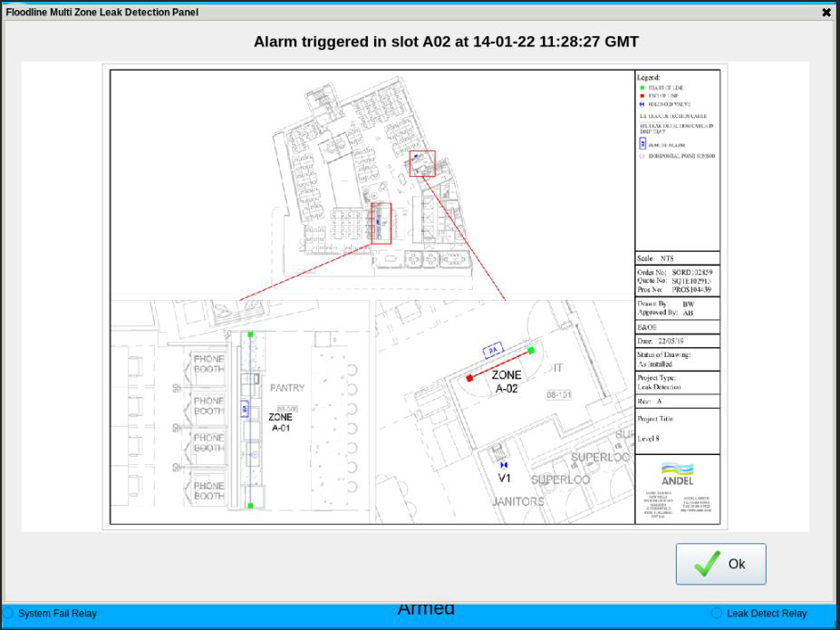Click the blue remote alarm symbol in Zone A-01
This screenshot has height=630, width=840.
coord(245,409)
